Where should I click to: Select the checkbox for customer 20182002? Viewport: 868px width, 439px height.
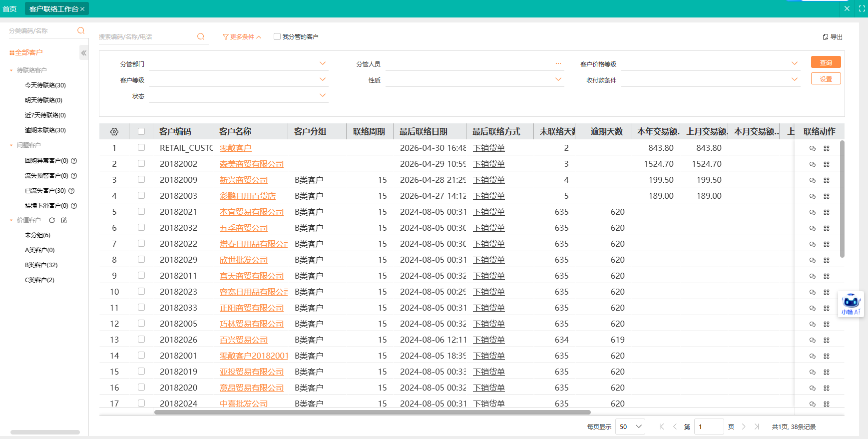click(141, 163)
